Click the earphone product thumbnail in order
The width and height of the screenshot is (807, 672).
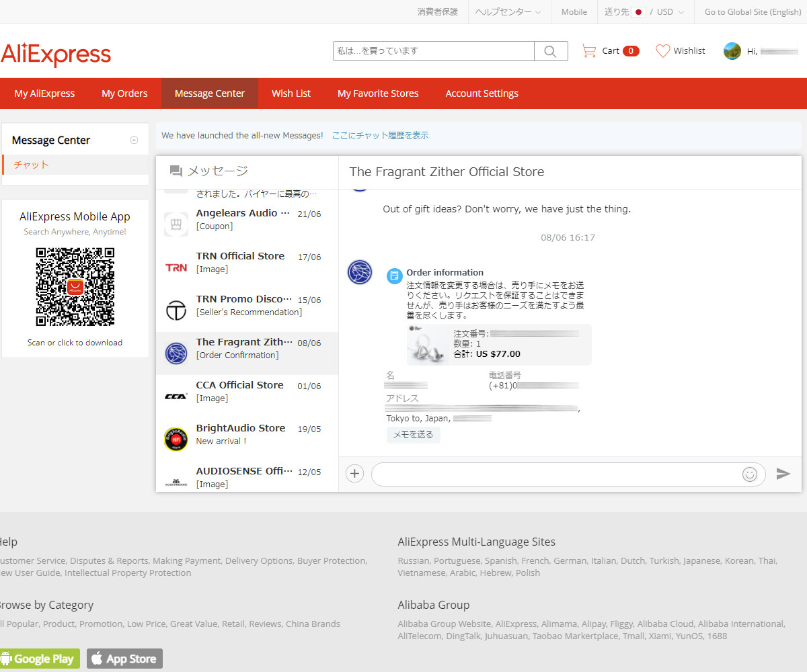(x=428, y=345)
